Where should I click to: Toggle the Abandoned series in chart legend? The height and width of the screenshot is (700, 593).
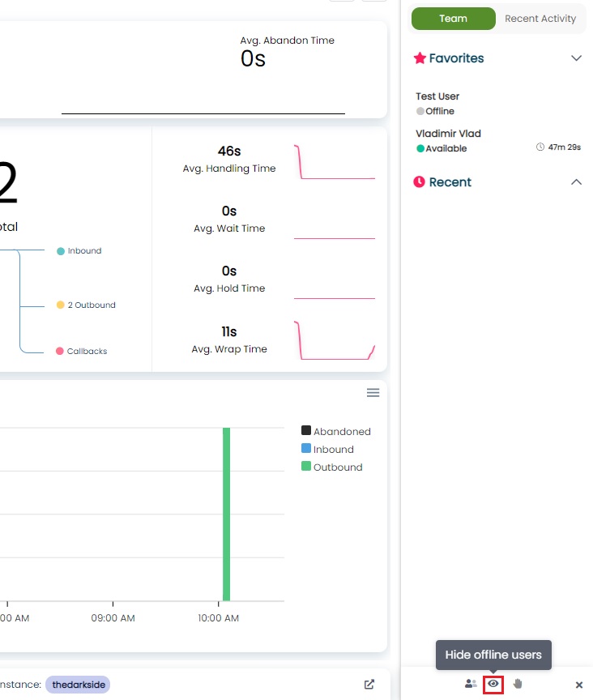(336, 431)
